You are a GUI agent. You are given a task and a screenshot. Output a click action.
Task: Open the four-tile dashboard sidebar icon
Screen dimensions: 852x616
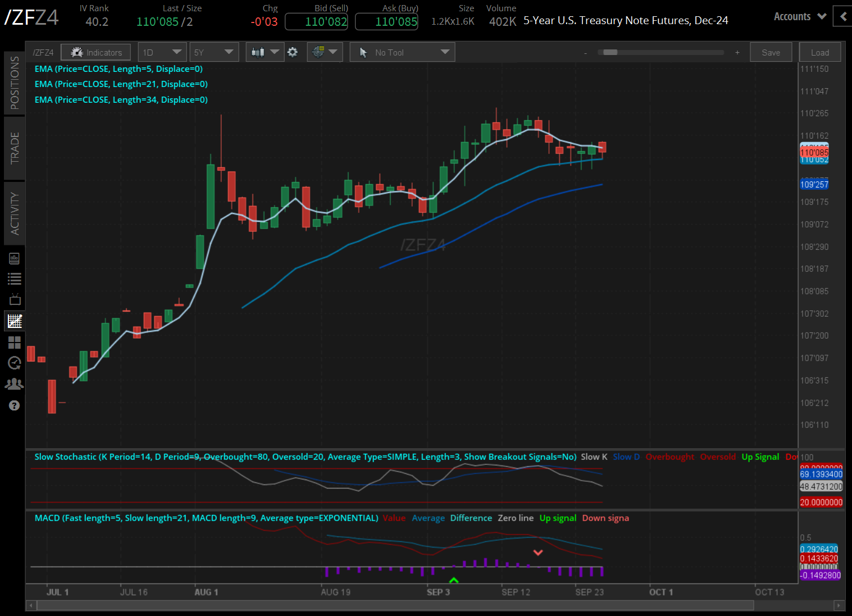pyautogui.click(x=15, y=342)
